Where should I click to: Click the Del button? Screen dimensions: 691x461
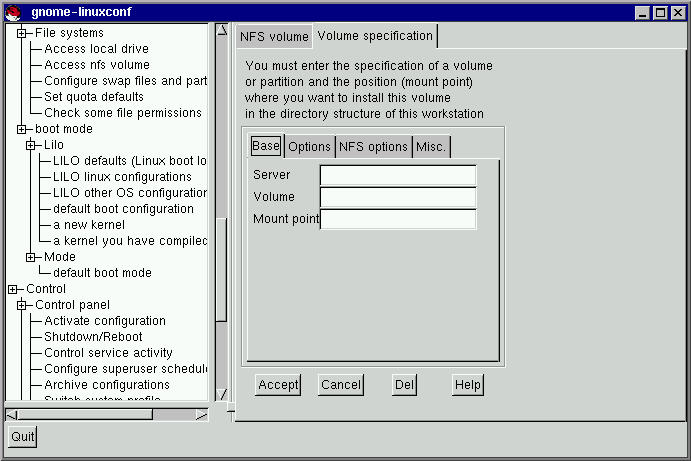(404, 385)
